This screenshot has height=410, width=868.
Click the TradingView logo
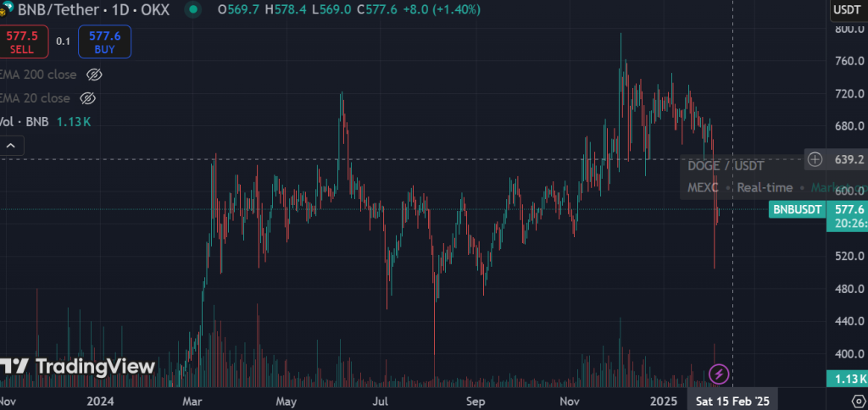click(78, 366)
